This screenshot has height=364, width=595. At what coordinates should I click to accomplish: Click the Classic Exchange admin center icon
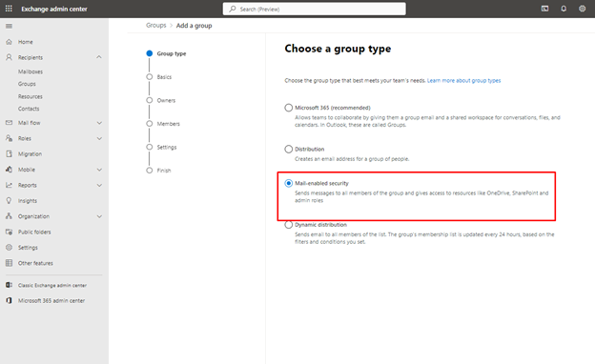point(10,285)
